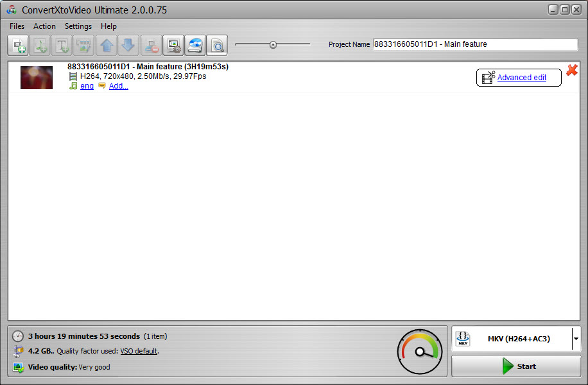Start the conversion with Start button

(516, 366)
